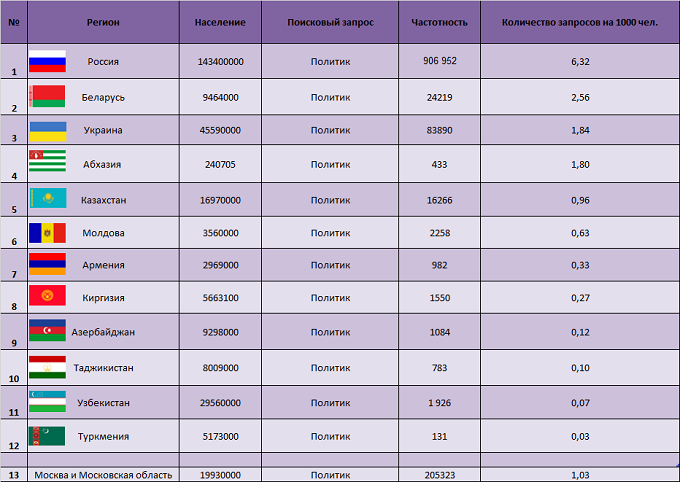
Task: Click the Поисковый запрос column header
Action: (330, 22)
